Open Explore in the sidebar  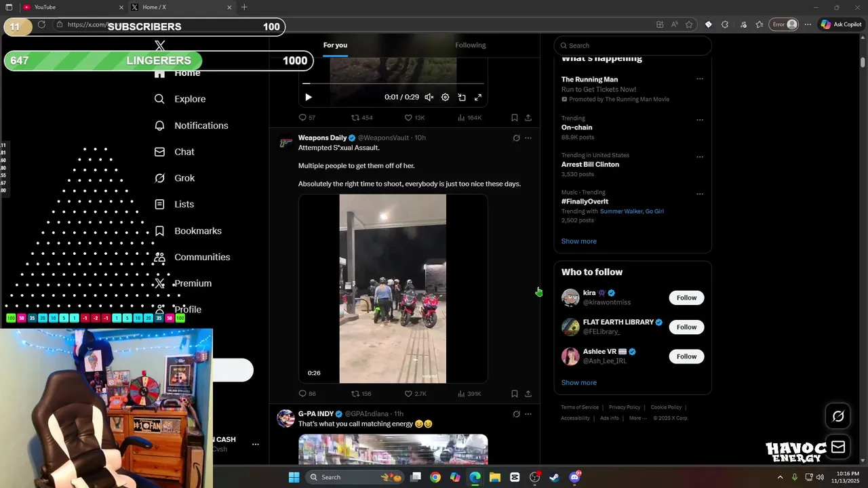click(x=180, y=99)
